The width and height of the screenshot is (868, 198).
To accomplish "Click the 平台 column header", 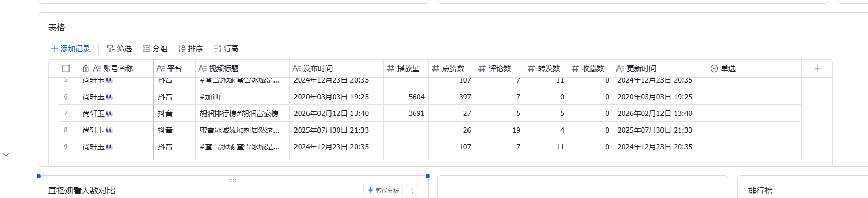I will pos(175,68).
